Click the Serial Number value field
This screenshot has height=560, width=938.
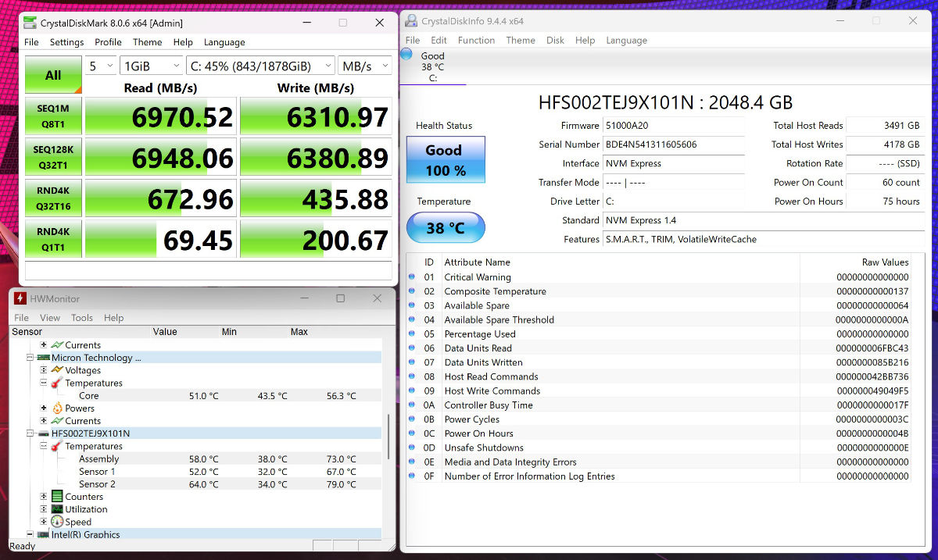(674, 144)
